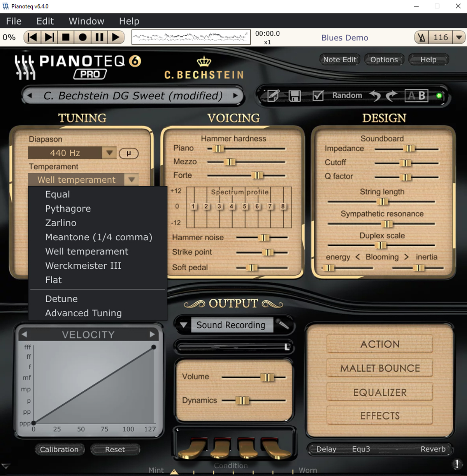The width and height of the screenshot is (467, 476).
Task: Click the play/pause step transport button
Action: tap(49, 37)
